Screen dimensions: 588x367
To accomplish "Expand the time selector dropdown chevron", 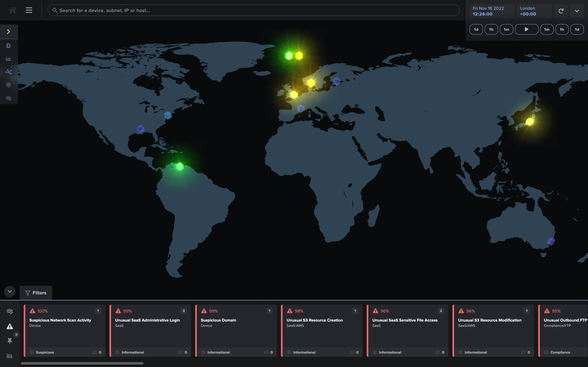I will click(x=577, y=11).
